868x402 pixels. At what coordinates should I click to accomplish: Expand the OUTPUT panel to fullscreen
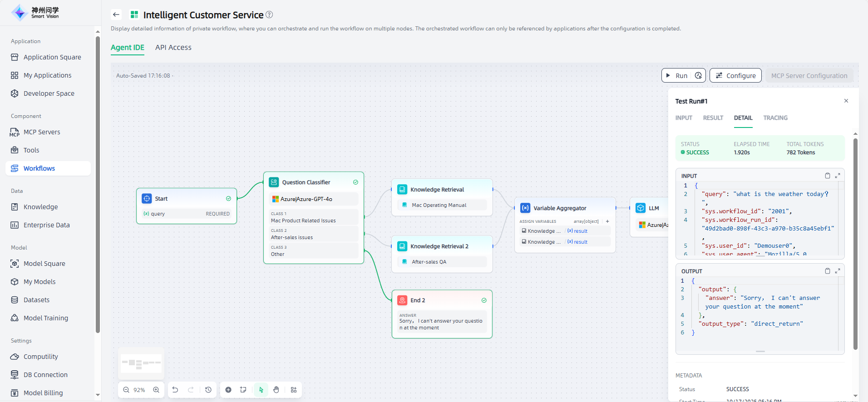tap(838, 271)
